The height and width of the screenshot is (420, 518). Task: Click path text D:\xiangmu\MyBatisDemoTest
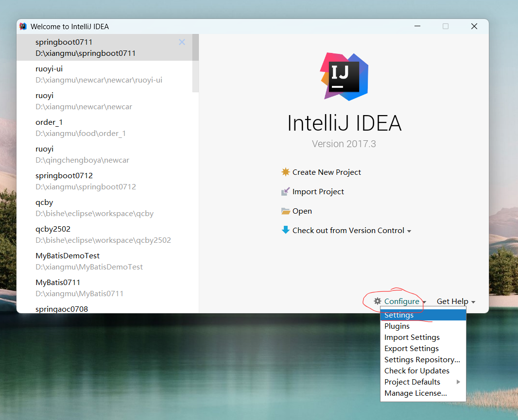pyautogui.click(x=89, y=267)
